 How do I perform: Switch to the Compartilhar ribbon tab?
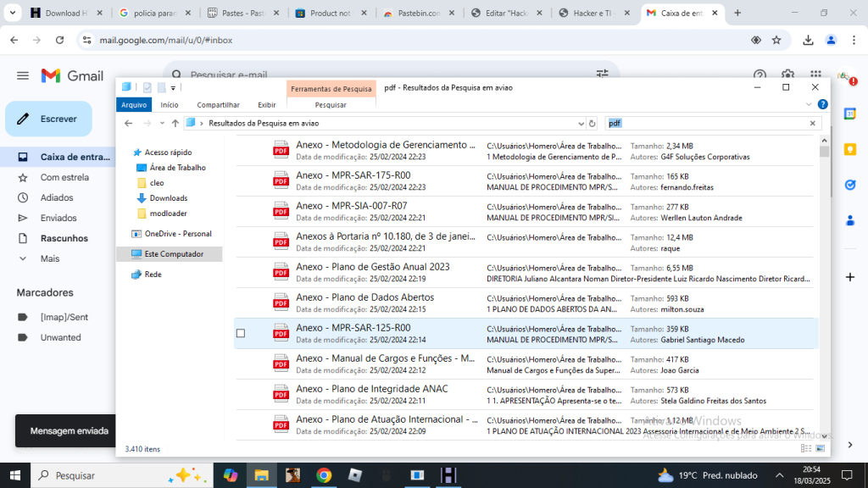point(218,105)
